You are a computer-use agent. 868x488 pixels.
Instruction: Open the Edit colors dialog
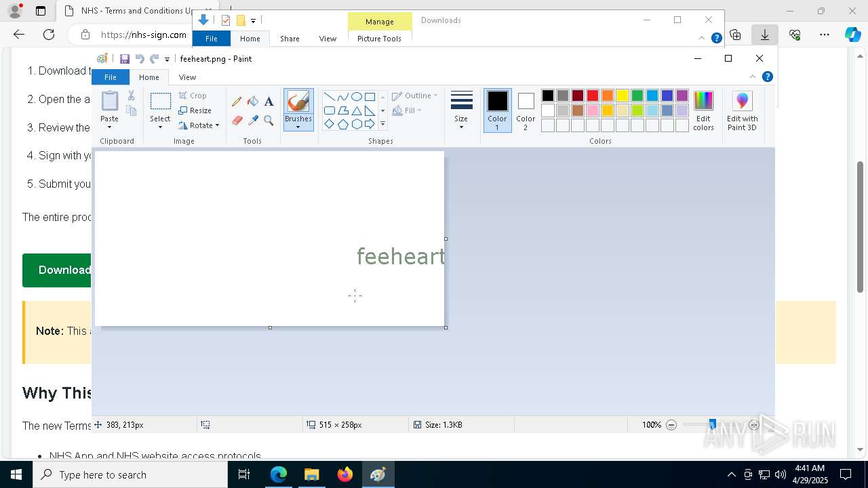pyautogui.click(x=703, y=111)
